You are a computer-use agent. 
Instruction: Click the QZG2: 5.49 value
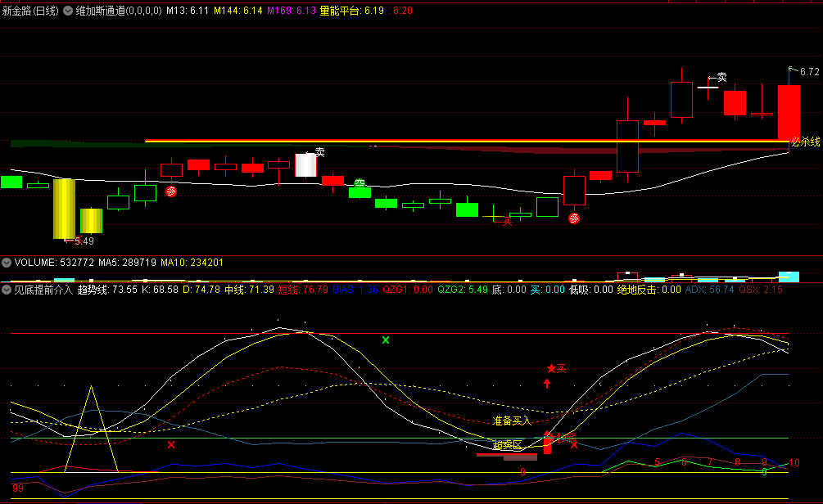(463, 290)
